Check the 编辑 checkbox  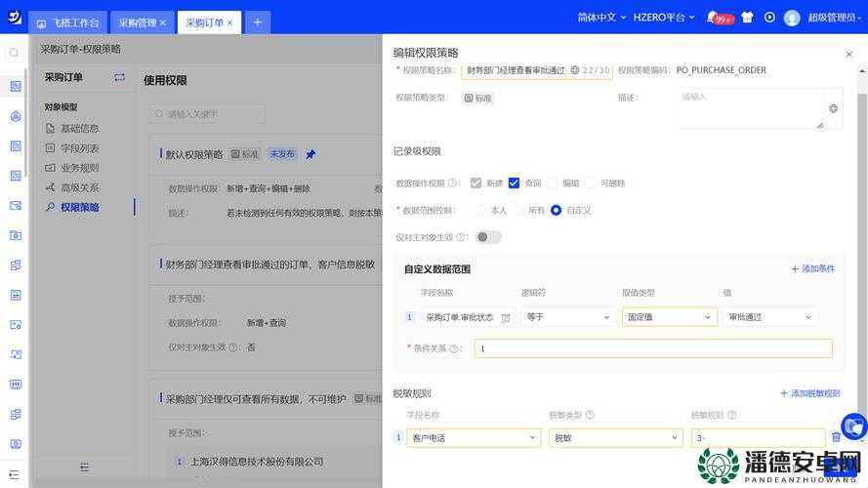[552, 183]
